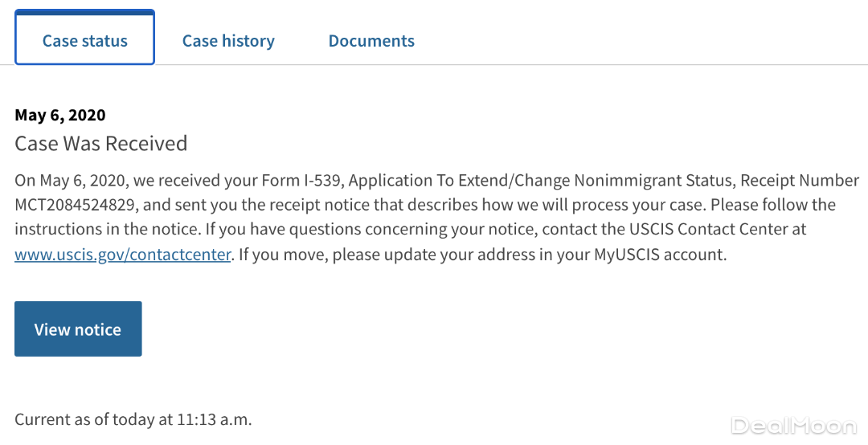The width and height of the screenshot is (868, 445).
Task: Follow the www.uscis.gov/contactcenter link
Action: click(123, 255)
